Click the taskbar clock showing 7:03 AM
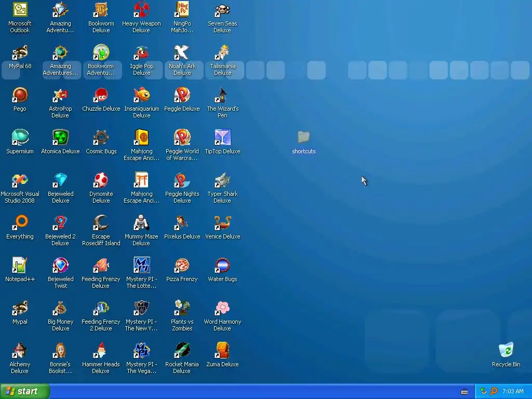This screenshot has width=532, height=399. pos(513,391)
